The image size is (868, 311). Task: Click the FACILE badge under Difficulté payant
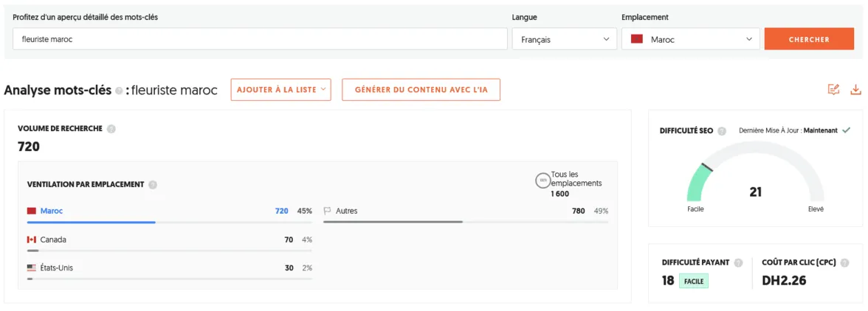(x=694, y=282)
